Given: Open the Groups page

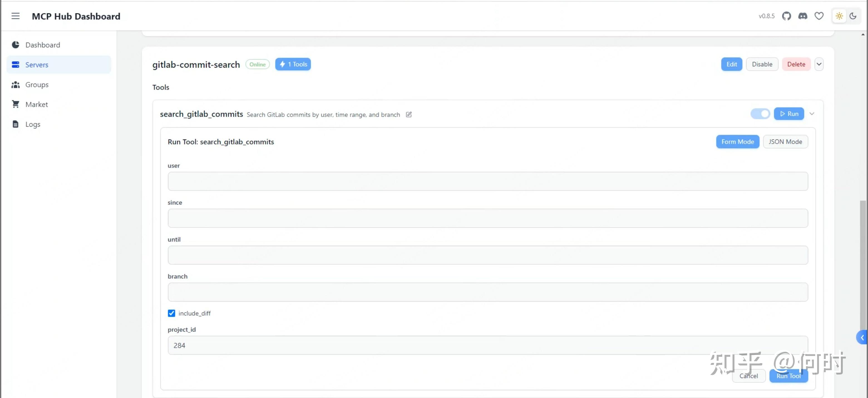Looking at the screenshot, I should (x=59, y=85).
